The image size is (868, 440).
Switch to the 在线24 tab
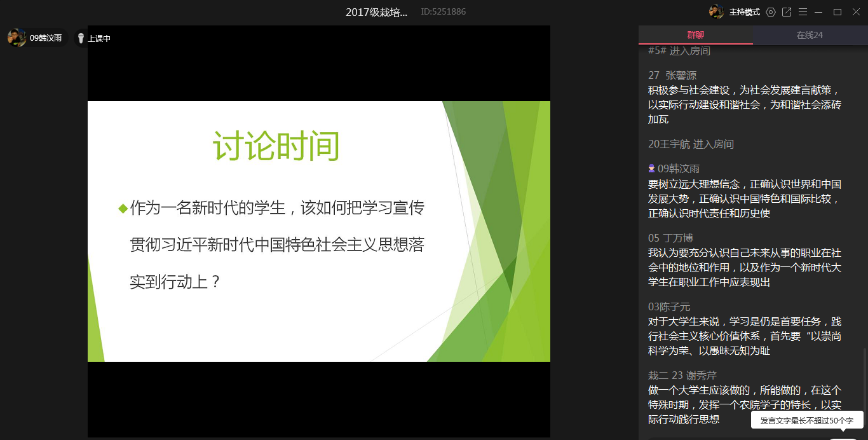[x=810, y=35]
